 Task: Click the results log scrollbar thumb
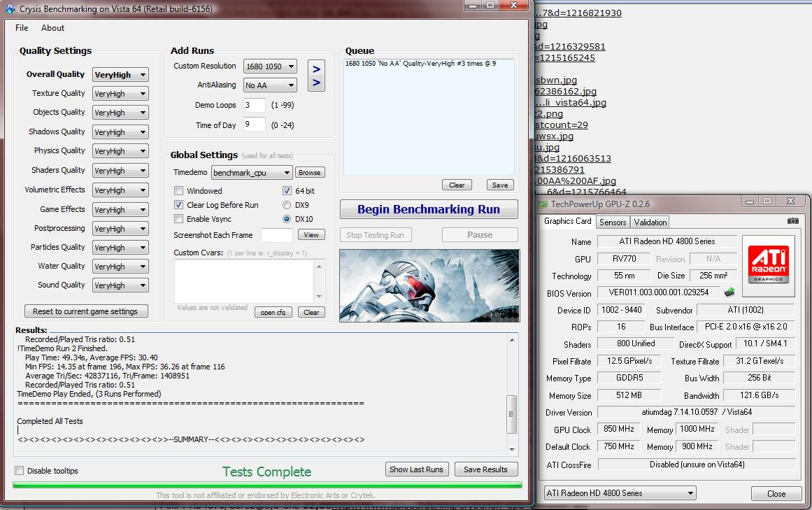pos(511,414)
